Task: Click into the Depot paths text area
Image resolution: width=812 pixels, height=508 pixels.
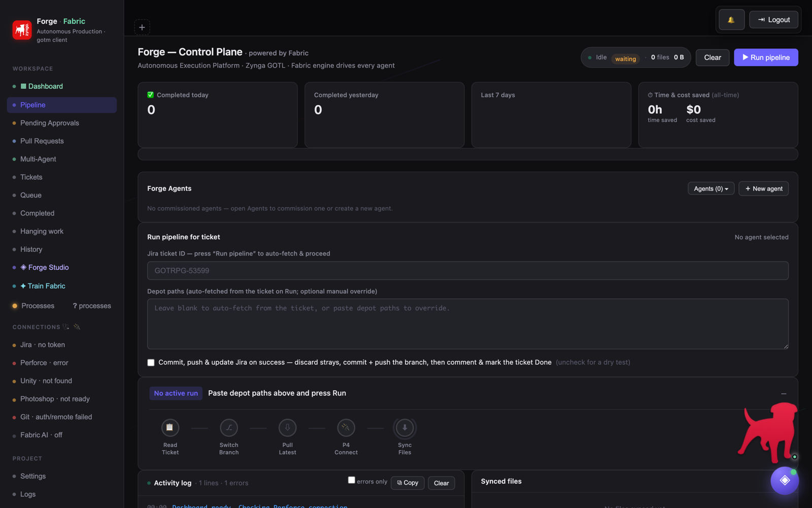Action: 468,324
